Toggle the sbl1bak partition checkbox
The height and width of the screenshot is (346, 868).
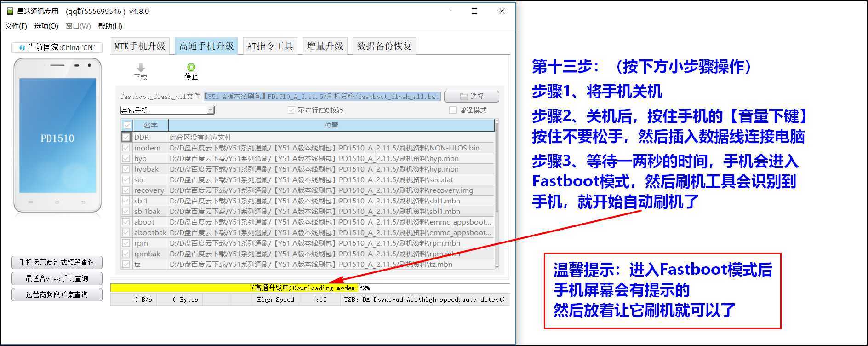click(126, 211)
